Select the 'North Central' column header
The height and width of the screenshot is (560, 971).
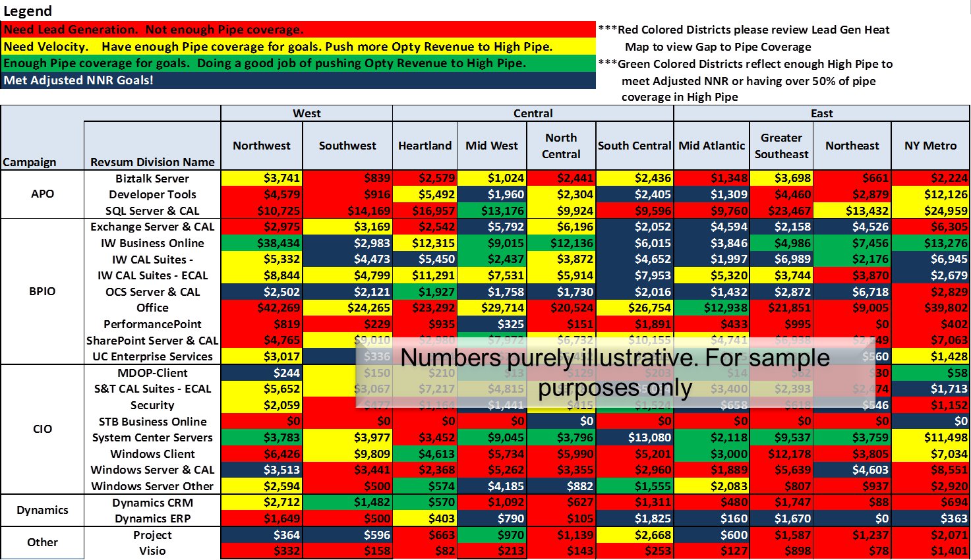pos(561,146)
